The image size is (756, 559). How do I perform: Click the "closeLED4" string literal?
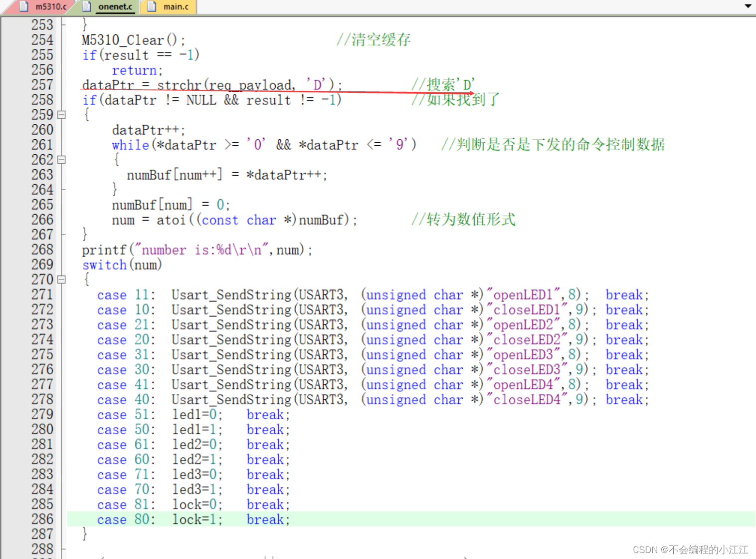point(528,399)
